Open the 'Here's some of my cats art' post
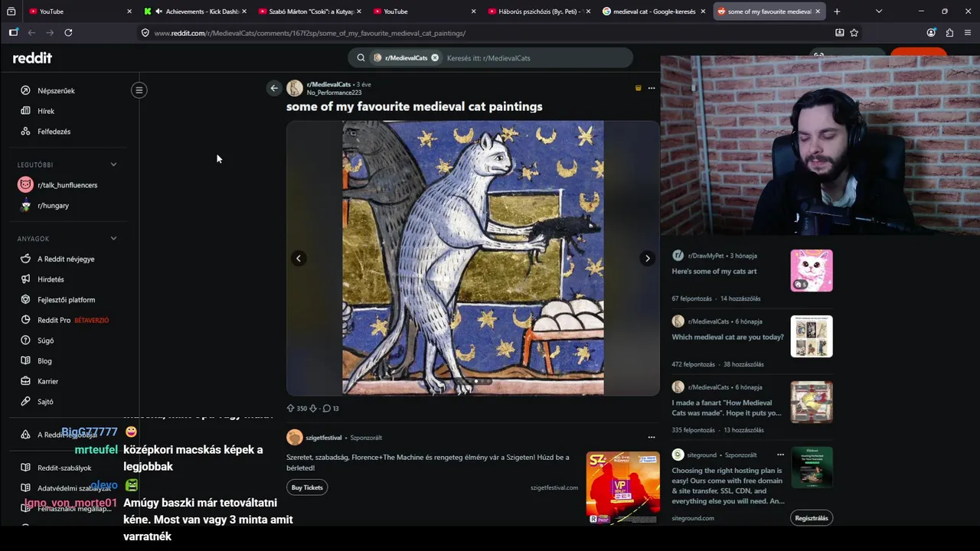 714,272
